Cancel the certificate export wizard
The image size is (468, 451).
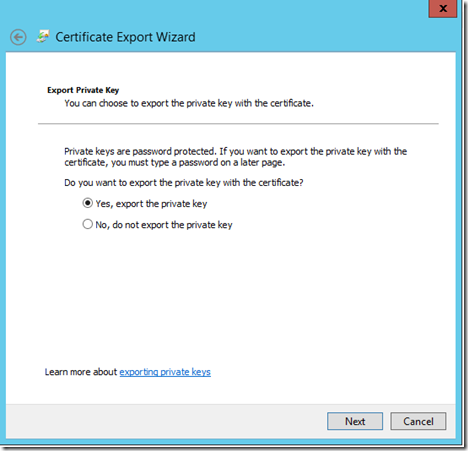click(x=418, y=421)
